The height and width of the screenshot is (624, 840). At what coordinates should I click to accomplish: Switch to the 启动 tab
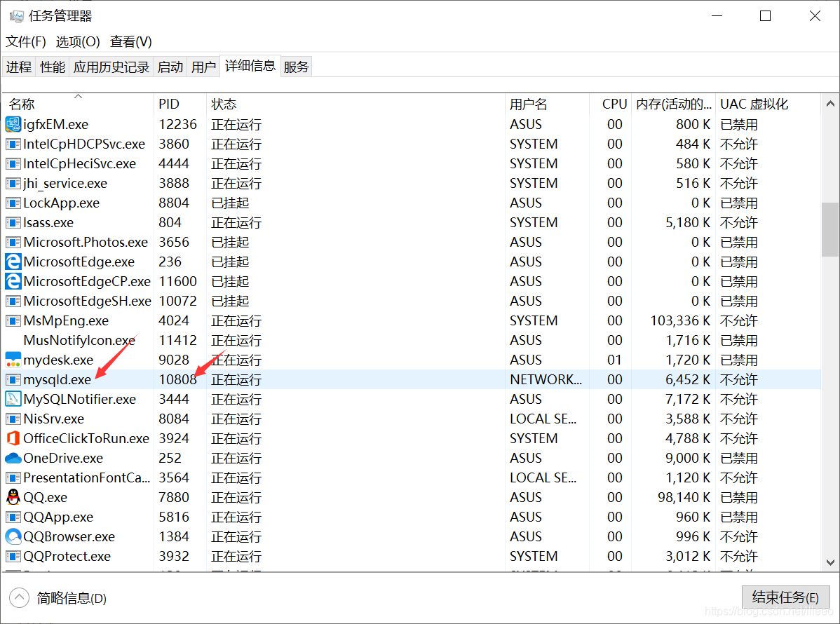(170, 67)
